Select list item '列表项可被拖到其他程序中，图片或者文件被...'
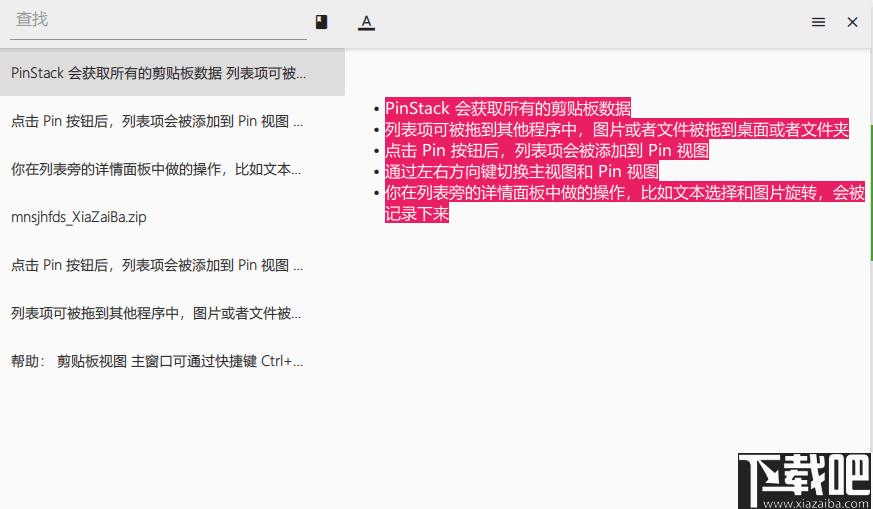 172,313
